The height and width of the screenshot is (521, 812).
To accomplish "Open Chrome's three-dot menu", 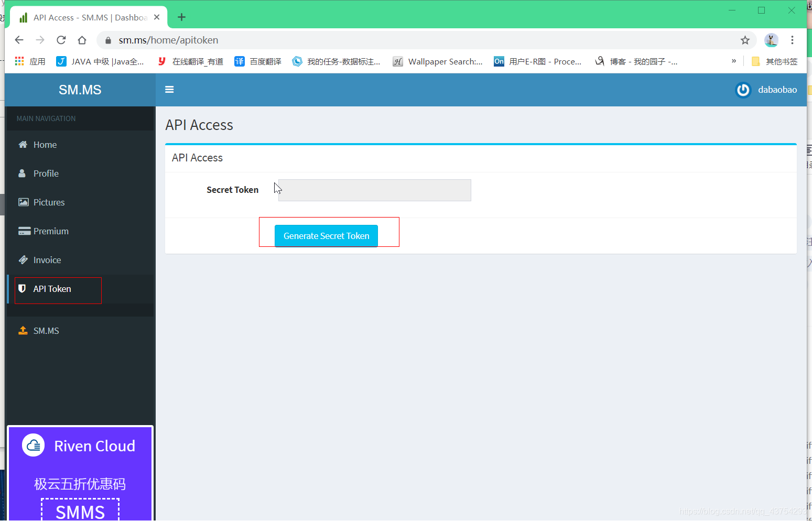I will (x=792, y=40).
